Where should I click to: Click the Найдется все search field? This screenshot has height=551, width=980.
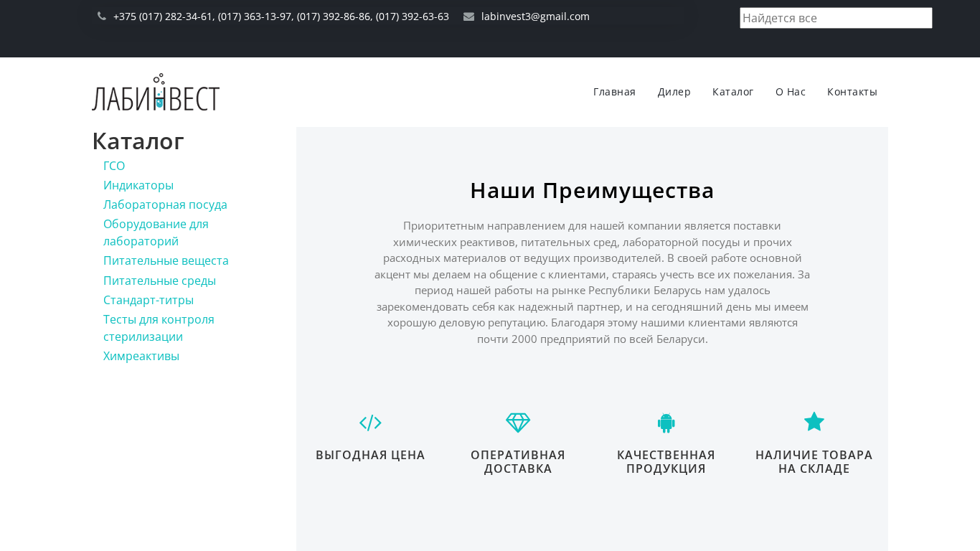click(836, 18)
